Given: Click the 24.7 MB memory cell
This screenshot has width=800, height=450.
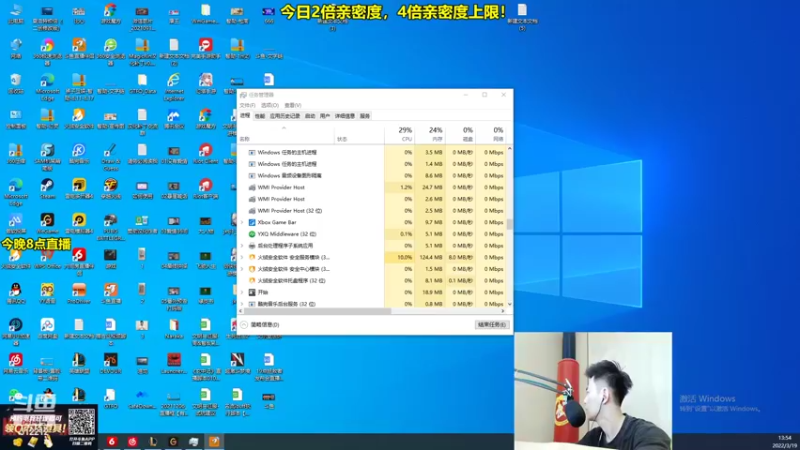Looking at the screenshot, I should [x=430, y=187].
